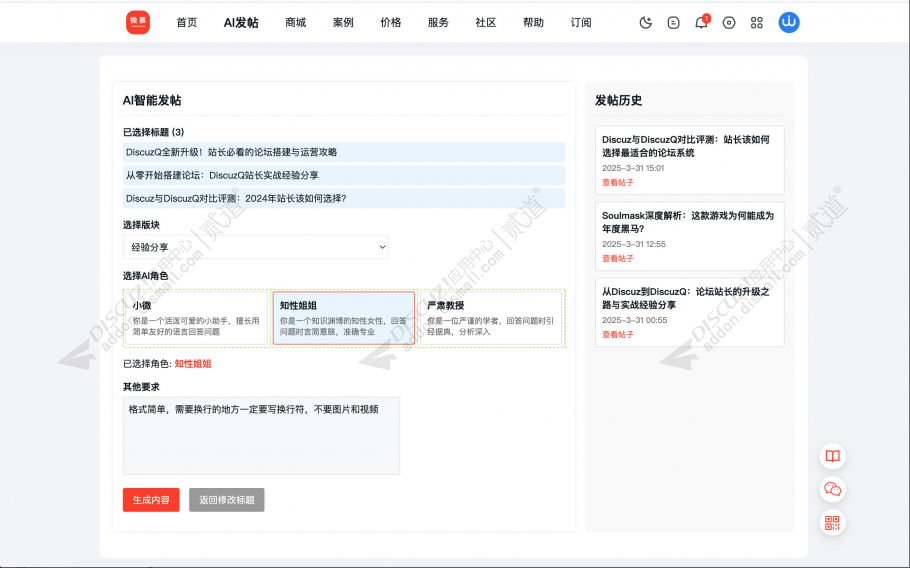Click selected title 从零开始搭建论坛：DiscuzQ站长实战经验分享

click(344, 175)
